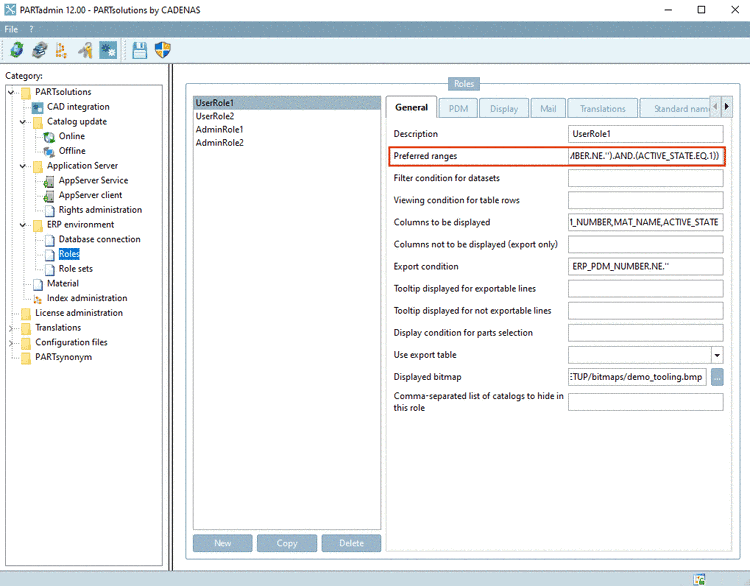Select the Roles tree node
This screenshot has width=750, height=586.
[x=69, y=254]
